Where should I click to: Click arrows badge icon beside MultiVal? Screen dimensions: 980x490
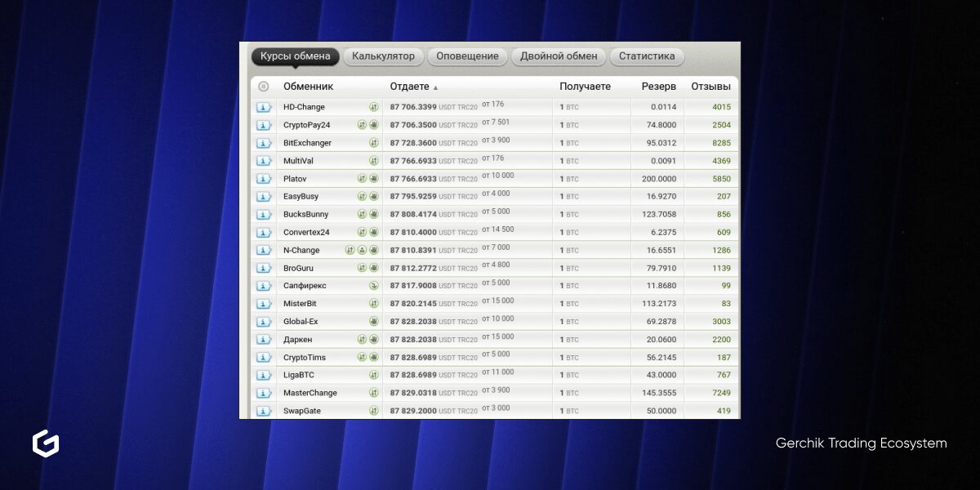click(374, 161)
